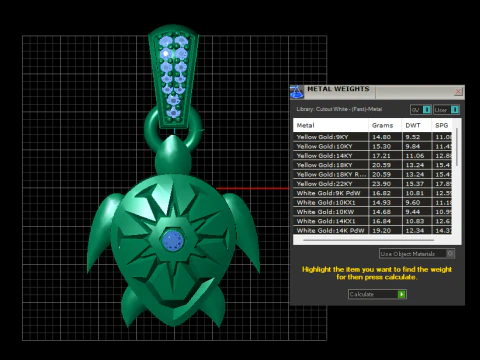Click the Calculate button
This screenshot has height=360, width=480.
tap(377, 294)
